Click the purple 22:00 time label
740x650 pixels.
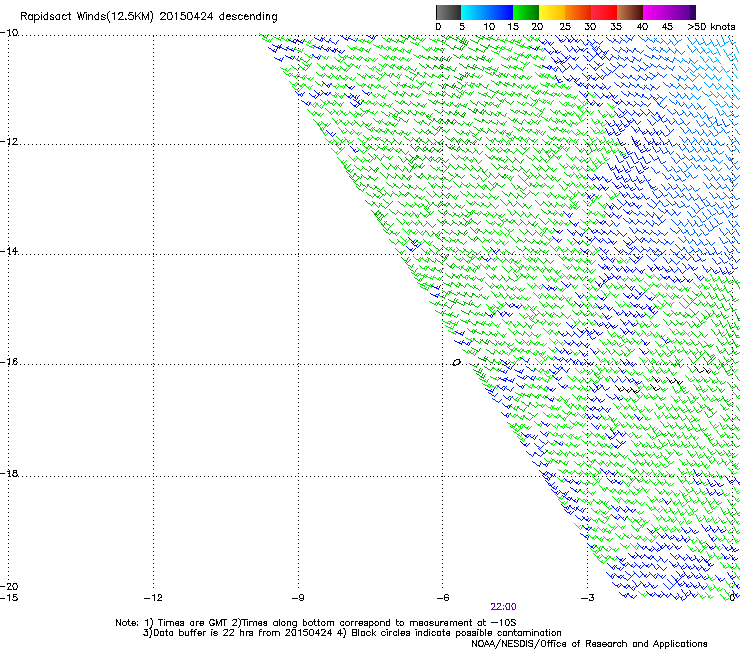(503, 607)
